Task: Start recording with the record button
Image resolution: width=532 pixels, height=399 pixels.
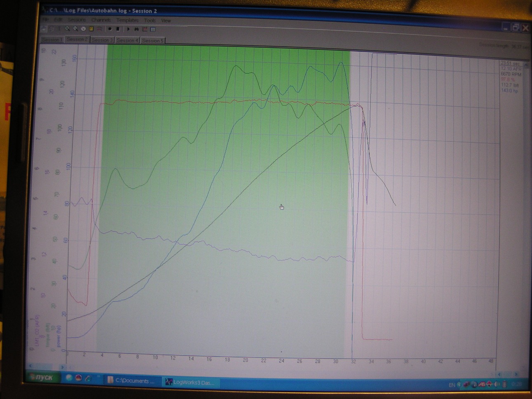Action: click(110, 29)
